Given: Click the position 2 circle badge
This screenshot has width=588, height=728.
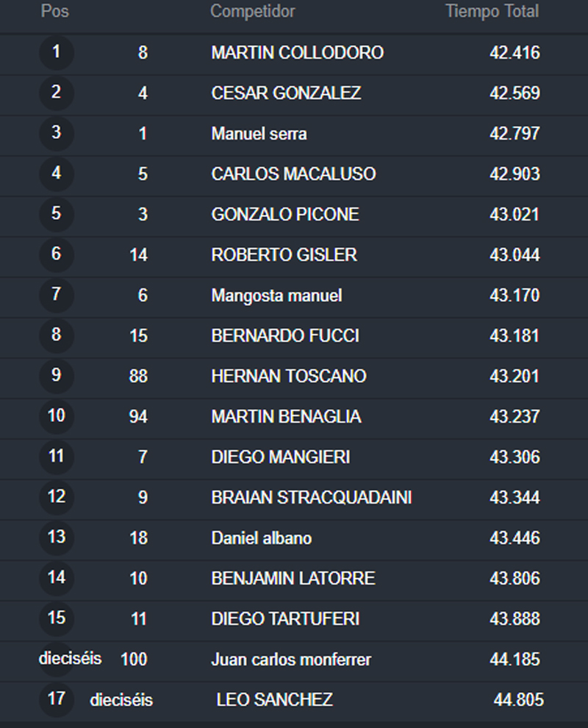Looking at the screenshot, I should click(x=56, y=93).
